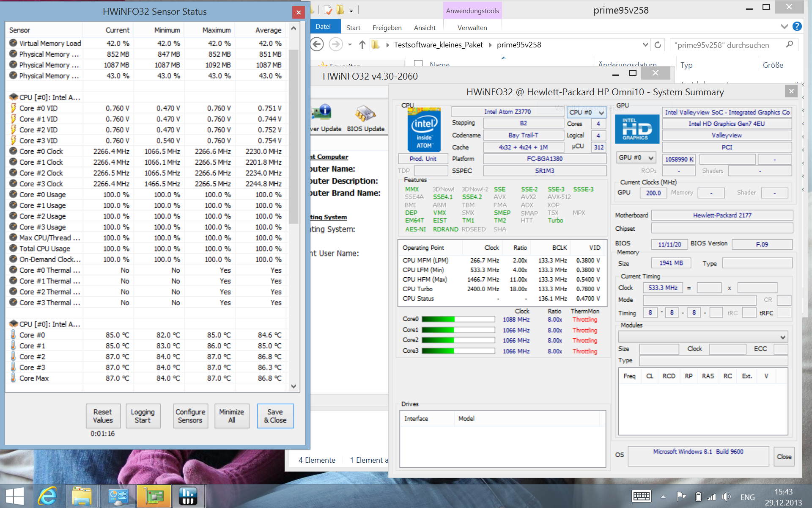Open the GPU #0 selector dropdown
Viewport: 812px width, 508px height.
[636, 157]
